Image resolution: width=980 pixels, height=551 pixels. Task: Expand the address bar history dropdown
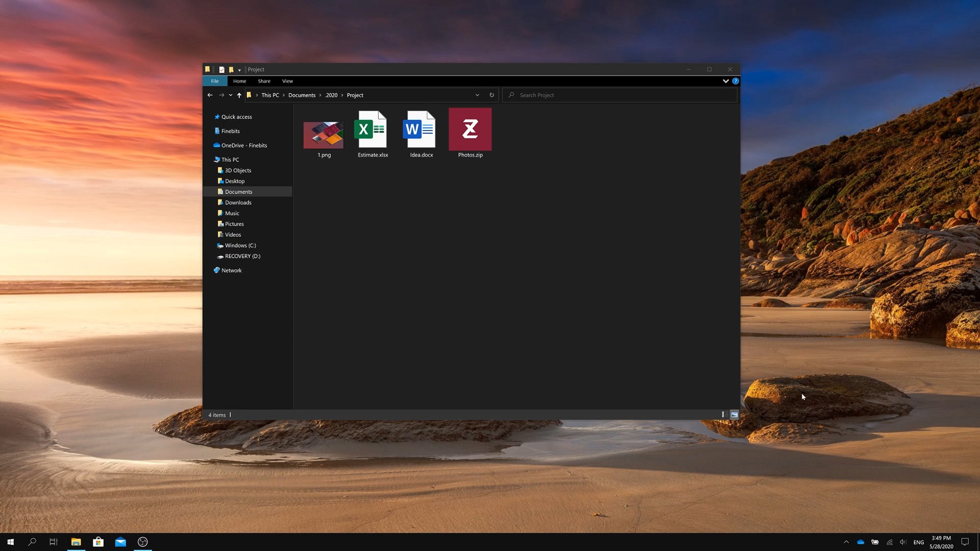[x=477, y=95]
